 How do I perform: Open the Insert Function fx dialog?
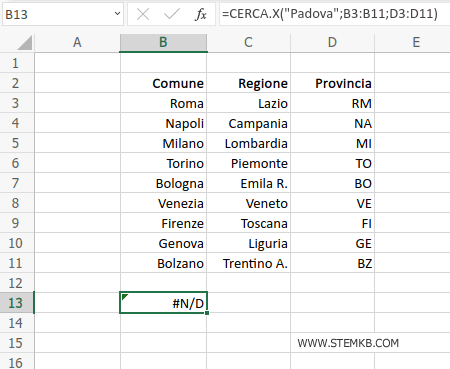pos(201,14)
